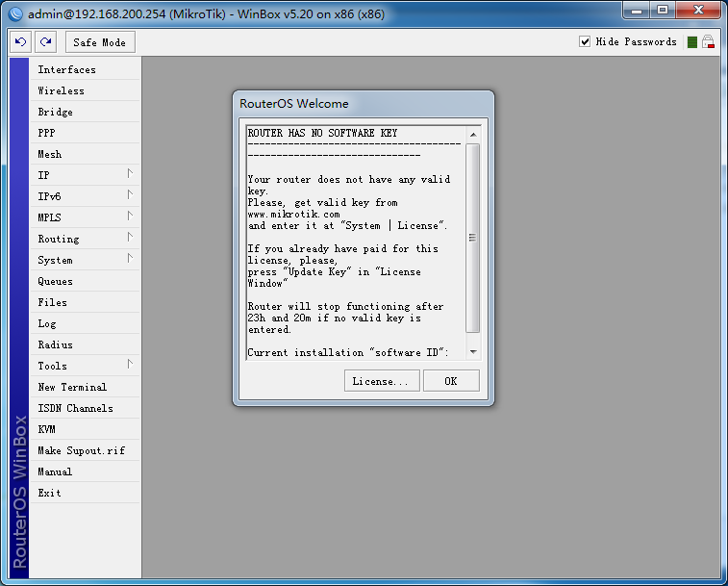
Task: Open the Manual entry
Action: point(85,471)
